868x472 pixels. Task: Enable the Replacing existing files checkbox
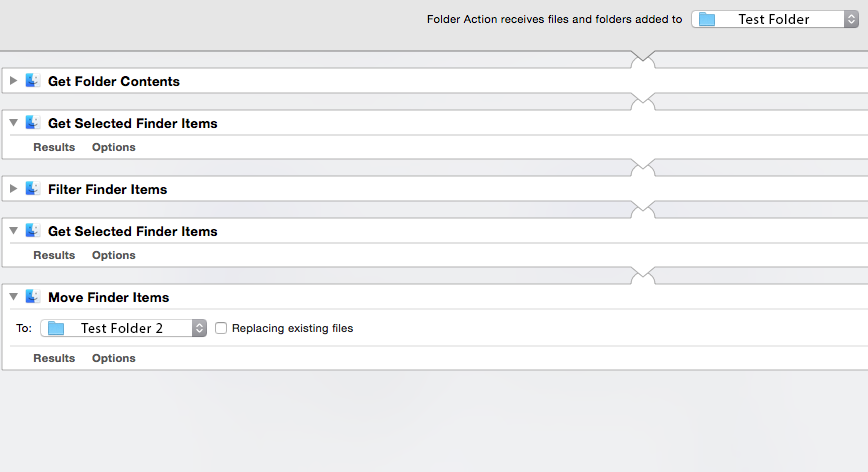coord(221,328)
